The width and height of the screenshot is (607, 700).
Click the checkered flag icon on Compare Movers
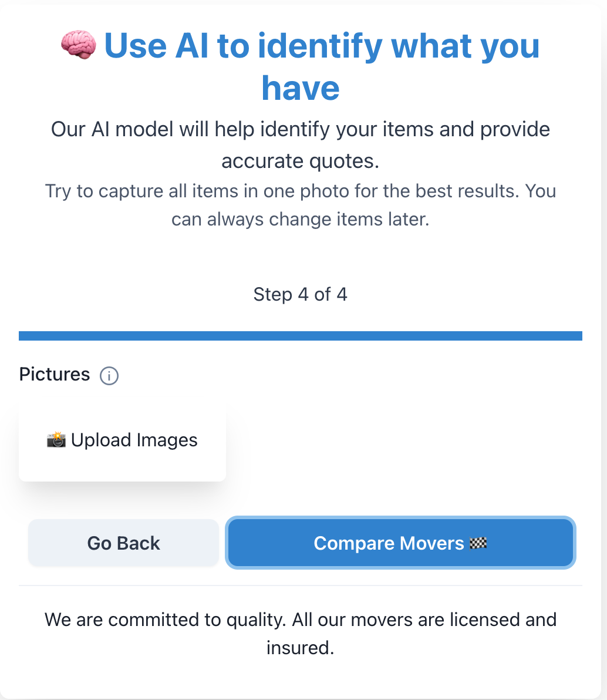[x=478, y=543]
